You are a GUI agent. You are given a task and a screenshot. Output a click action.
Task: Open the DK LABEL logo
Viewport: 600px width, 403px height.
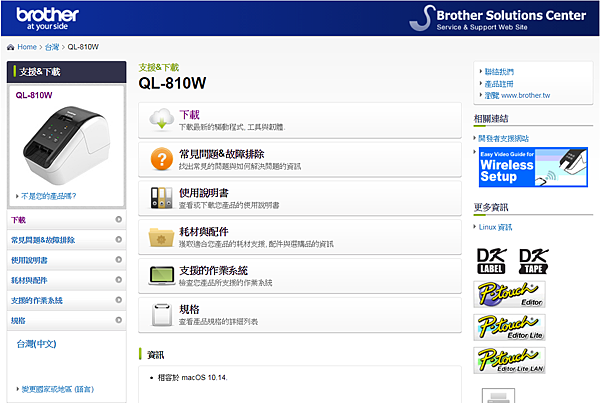click(491, 261)
